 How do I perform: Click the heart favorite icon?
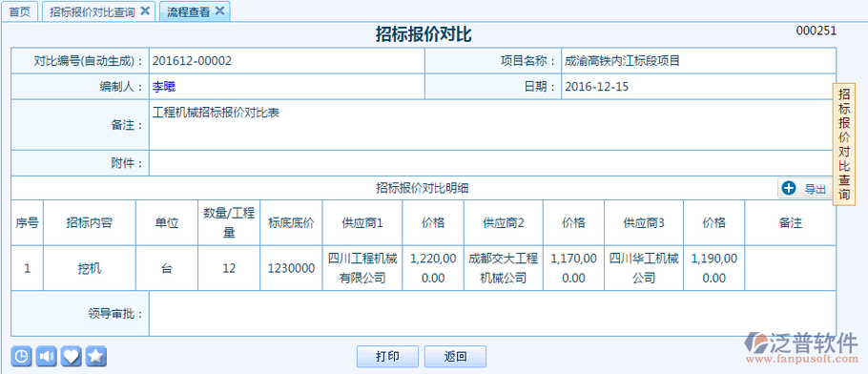pos(71,356)
